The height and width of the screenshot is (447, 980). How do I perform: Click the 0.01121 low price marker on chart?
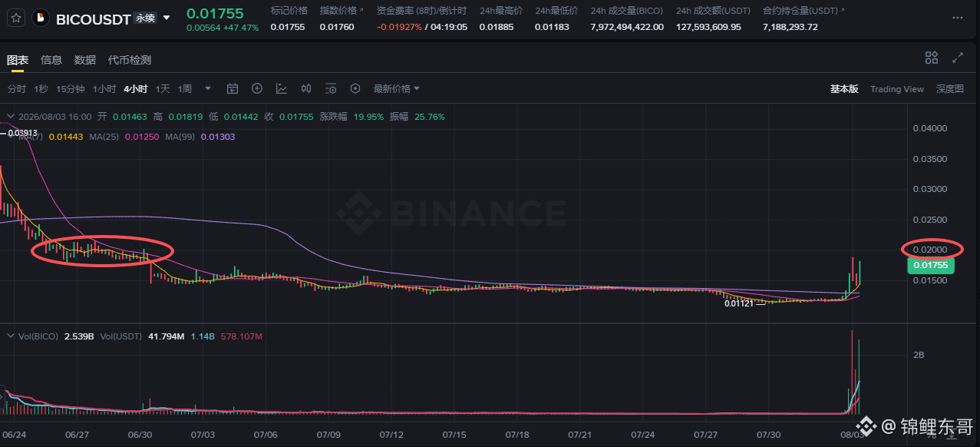pyautogui.click(x=737, y=303)
